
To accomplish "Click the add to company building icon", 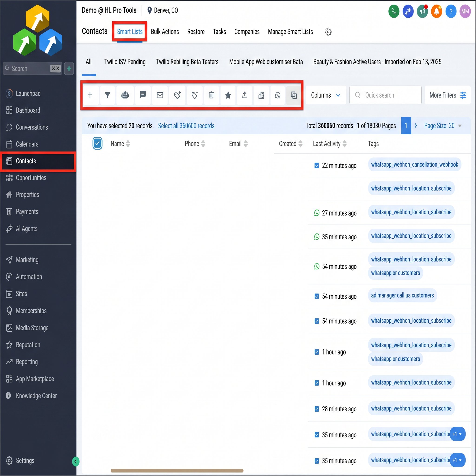I will pyautogui.click(x=261, y=95).
